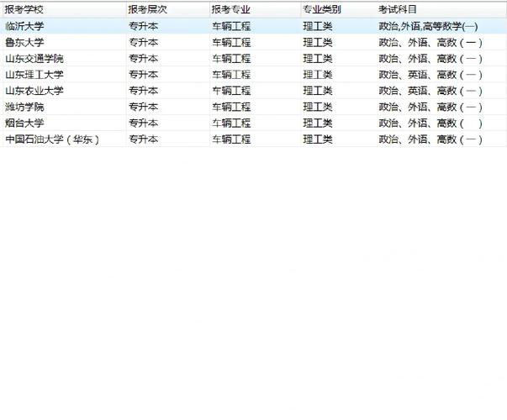Viewport: 507px width, 420px height.
Task: Select the 山东理工大学 row
Action: (x=254, y=75)
